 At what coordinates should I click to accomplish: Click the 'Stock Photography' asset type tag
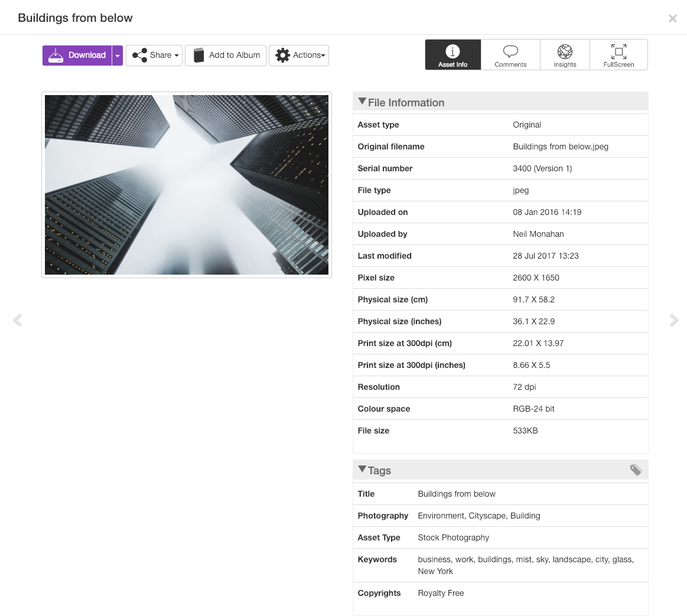(454, 537)
